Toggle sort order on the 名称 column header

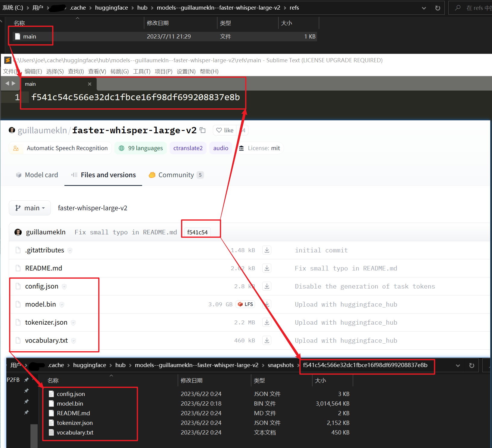19,23
